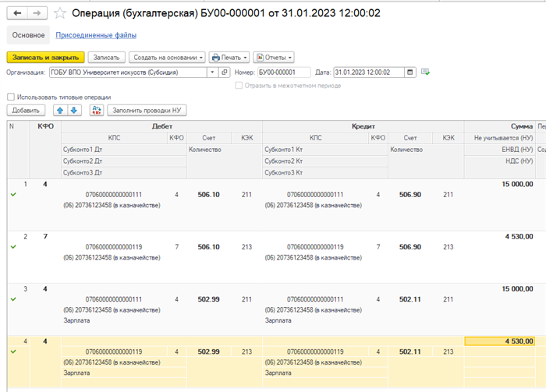This screenshot has width=546, height=392.
Task: Click credit account 502.11 in row 4
Action: (x=409, y=351)
